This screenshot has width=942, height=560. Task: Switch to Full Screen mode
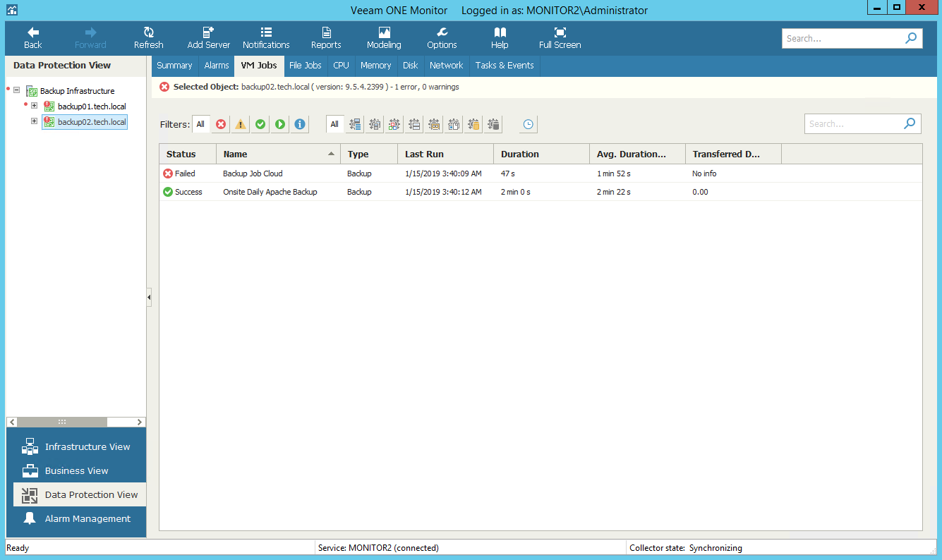[x=560, y=38]
